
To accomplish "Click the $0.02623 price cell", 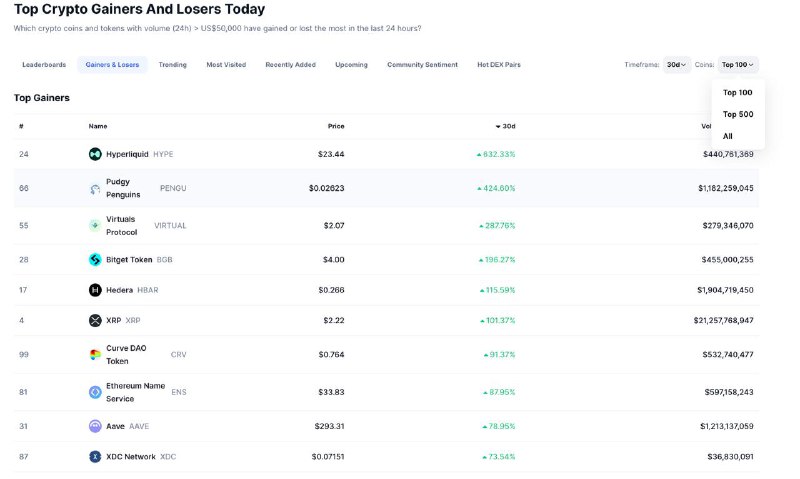I will click(x=327, y=188).
